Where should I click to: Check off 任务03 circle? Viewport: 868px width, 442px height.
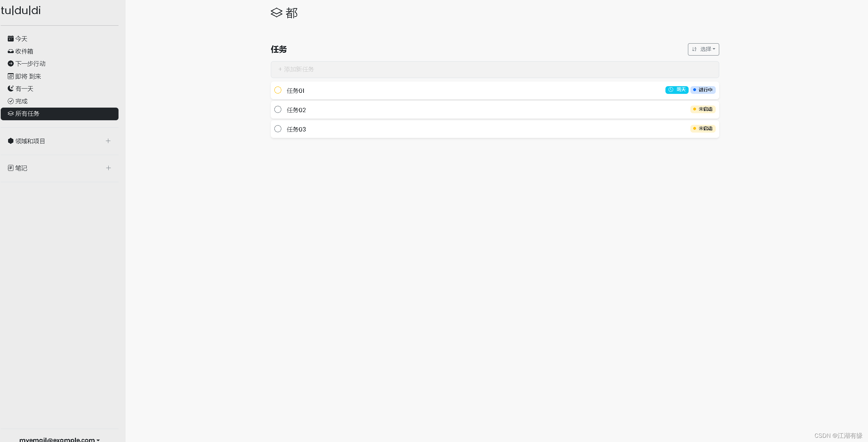[x=278, y=129]
